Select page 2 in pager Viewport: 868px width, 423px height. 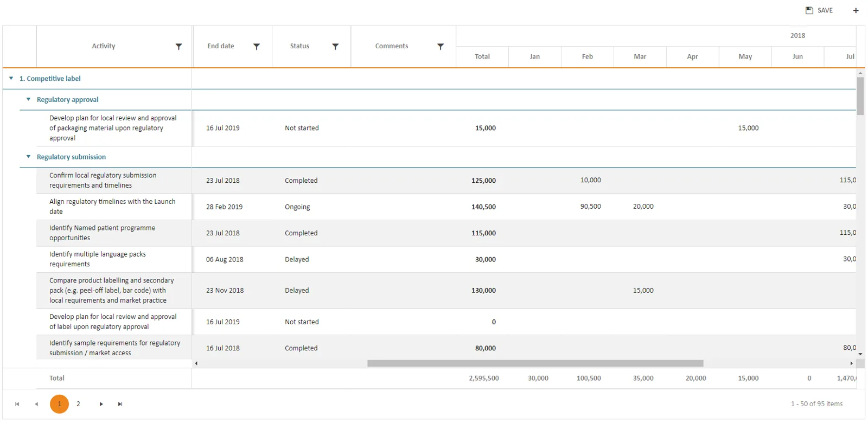78,404
